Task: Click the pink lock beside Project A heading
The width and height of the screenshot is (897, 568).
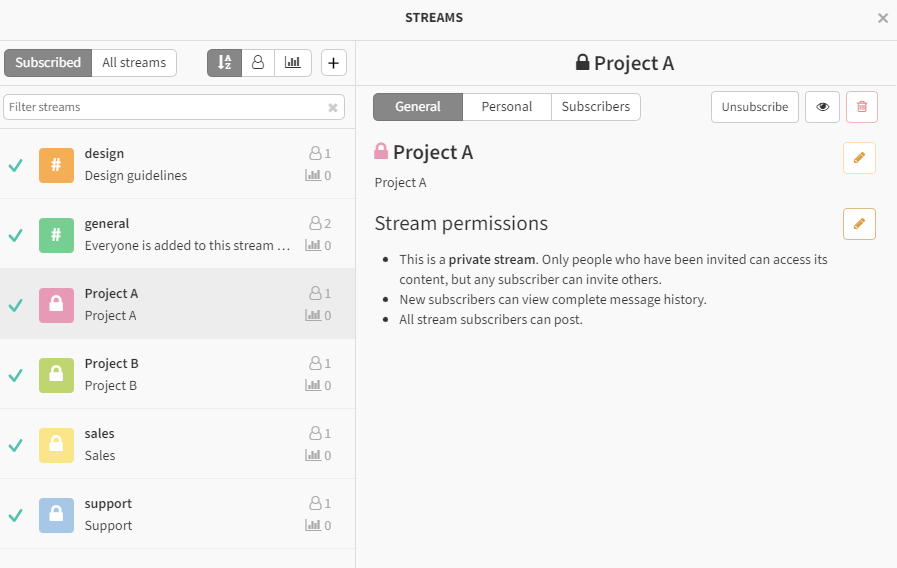Action: pyautogui.click(x=381, y=151)
